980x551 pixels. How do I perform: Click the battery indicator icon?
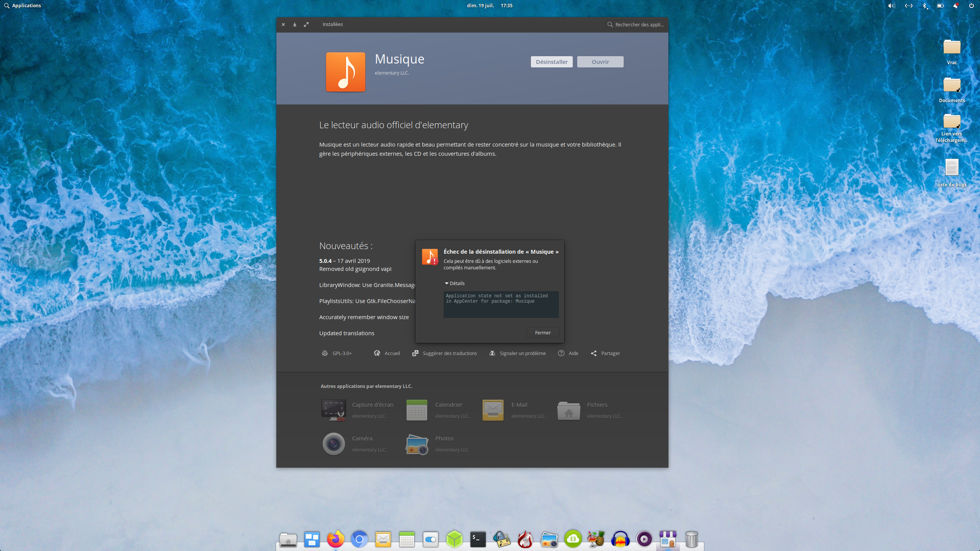940,5
